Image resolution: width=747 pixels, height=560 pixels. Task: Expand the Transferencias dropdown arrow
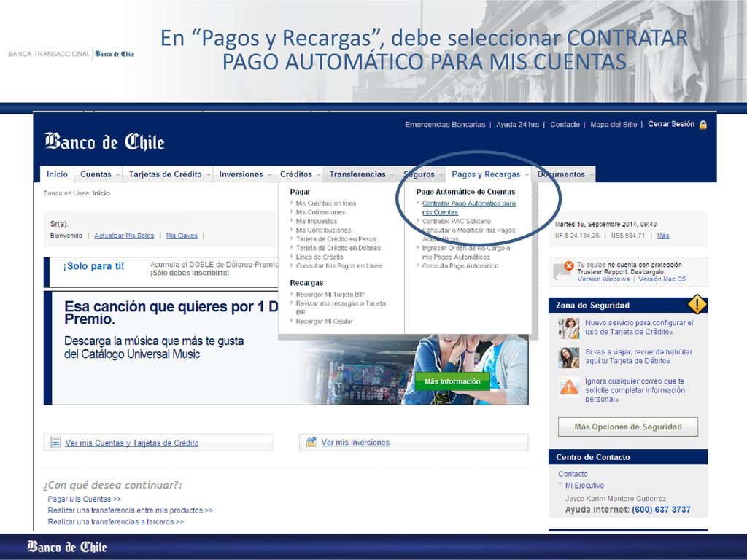(392, 175)
